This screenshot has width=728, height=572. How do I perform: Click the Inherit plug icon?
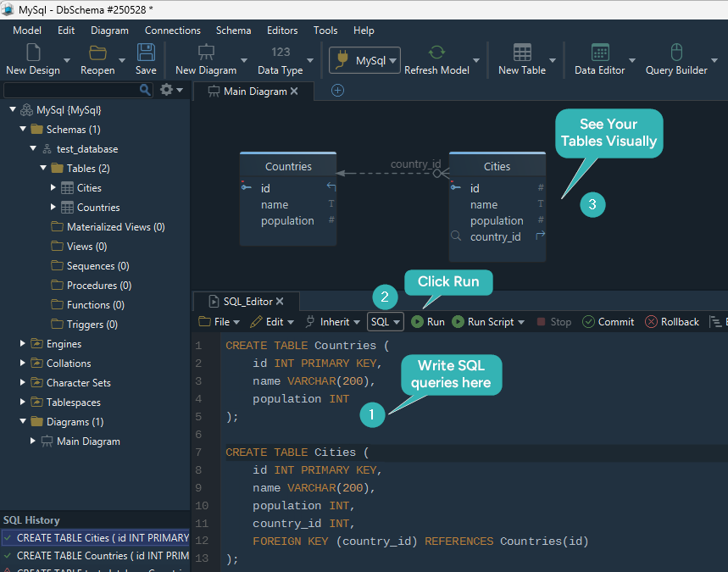pyautogui.click(x=309, y=322)
